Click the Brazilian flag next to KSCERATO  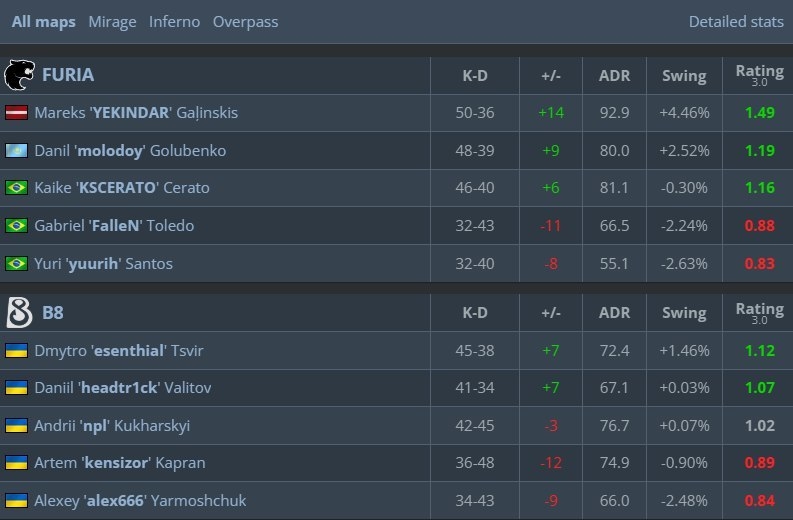coord(16,188)
